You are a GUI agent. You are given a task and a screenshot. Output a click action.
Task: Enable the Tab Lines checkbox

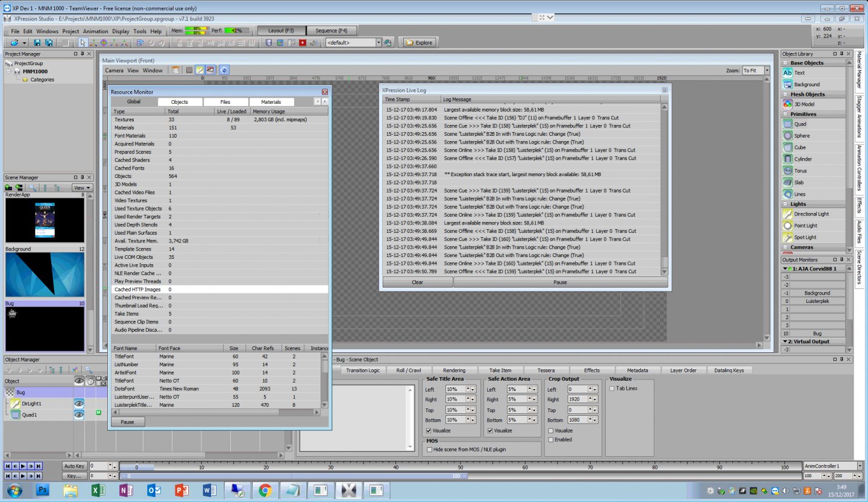tap(612, 389)
